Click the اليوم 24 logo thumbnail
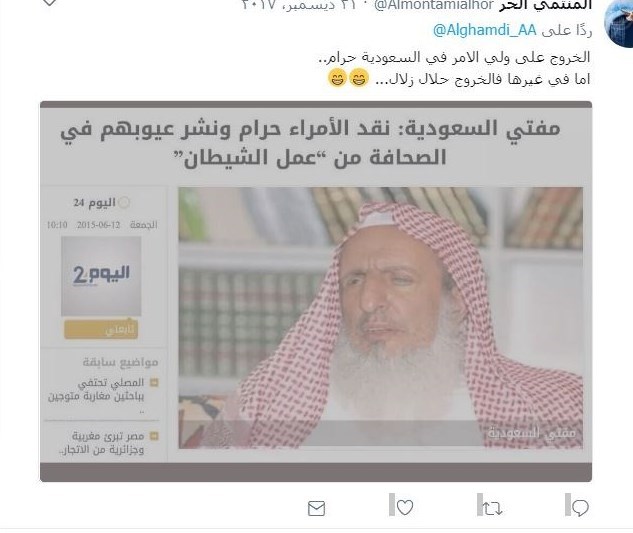Viewport: 633px width, 533px height. [101, 276]
